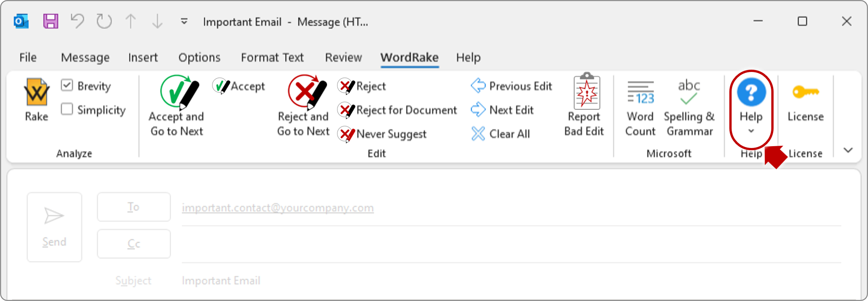Click the small Accept edit button
Screen dimensions: 868x301
[239, 86]
